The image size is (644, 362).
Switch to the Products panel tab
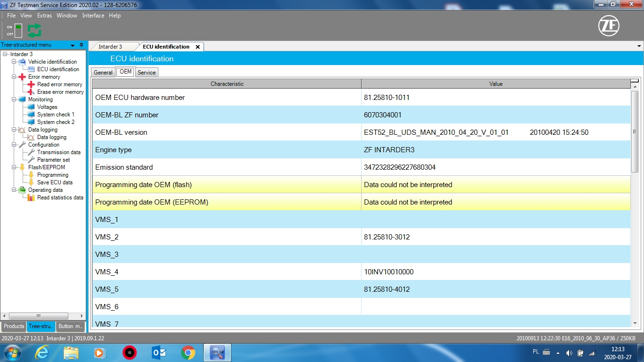[14, 326]
